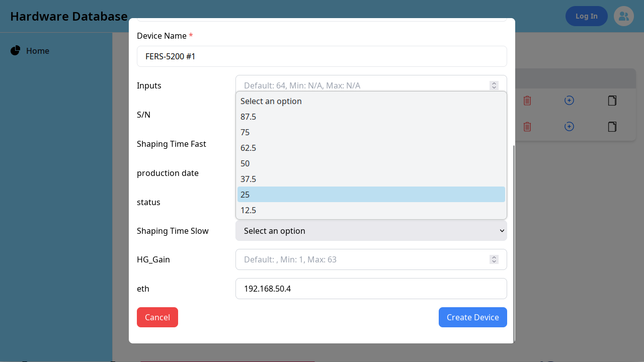
Task: Click the 'production date' label
Action: click(168, 173)
